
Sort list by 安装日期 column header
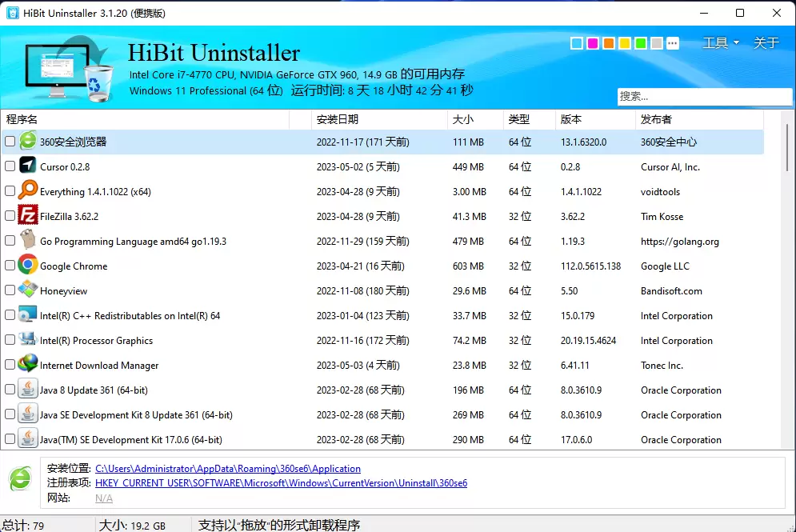pyautogui.click(x=379, y=119)
